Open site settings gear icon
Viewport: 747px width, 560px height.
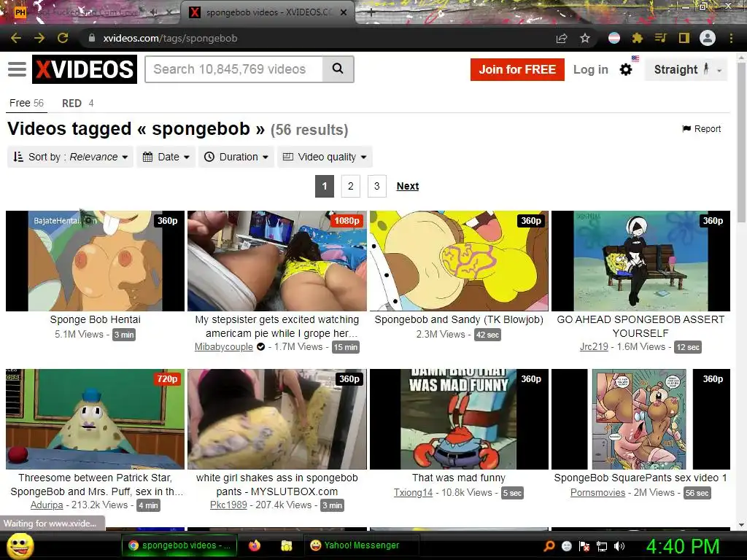[625, 69]
